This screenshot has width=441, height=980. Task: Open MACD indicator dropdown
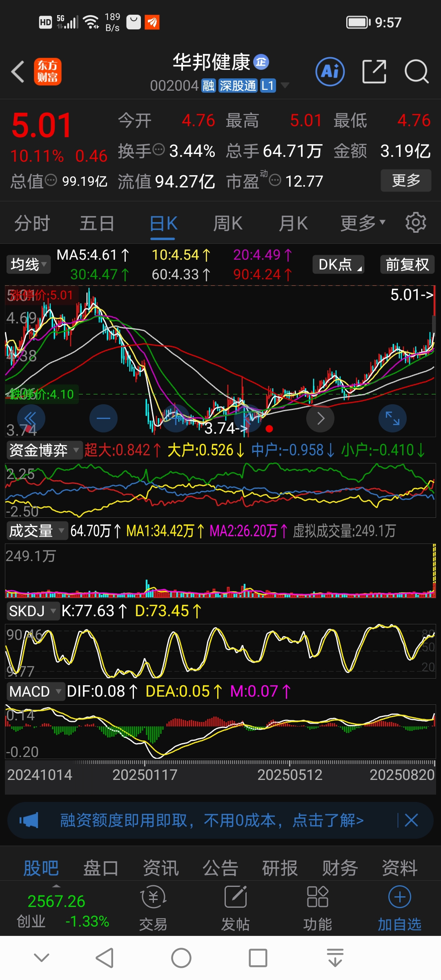tap(35, 691)
